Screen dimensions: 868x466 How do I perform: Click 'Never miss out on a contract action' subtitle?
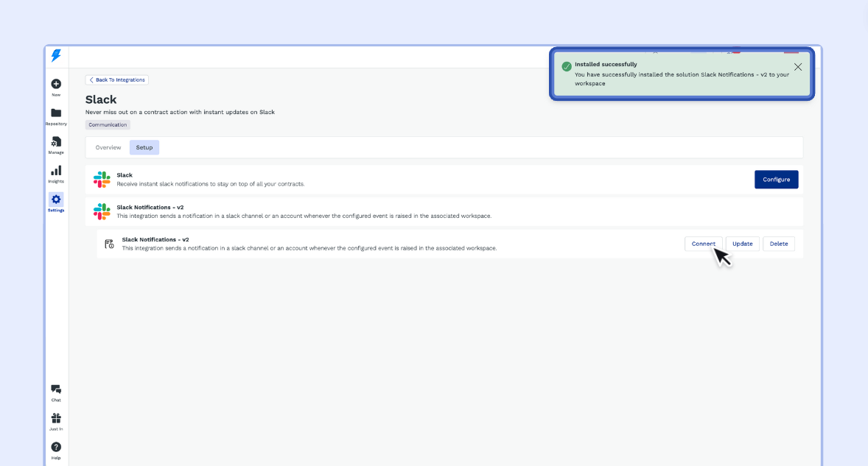(x=180, y=112)
